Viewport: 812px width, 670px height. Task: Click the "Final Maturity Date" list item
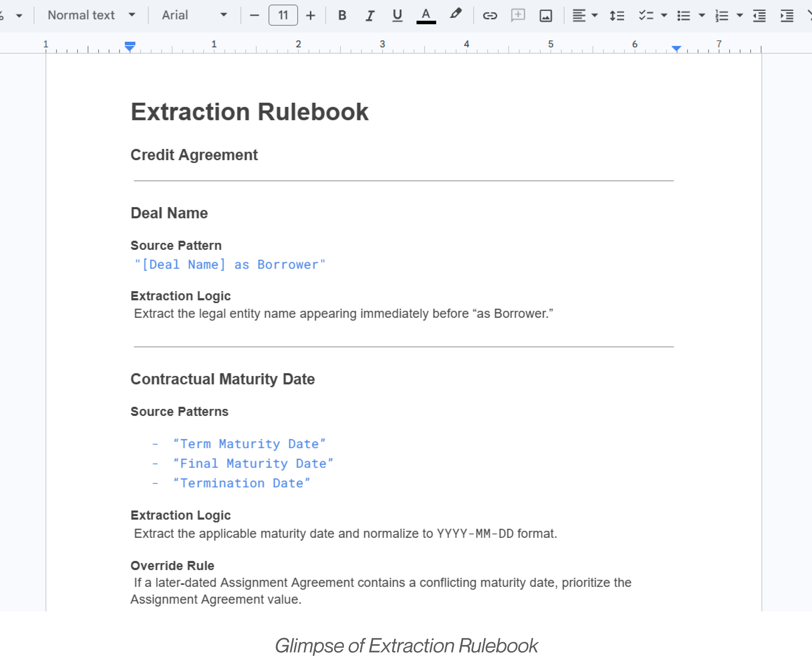click(x=253, y=463)
